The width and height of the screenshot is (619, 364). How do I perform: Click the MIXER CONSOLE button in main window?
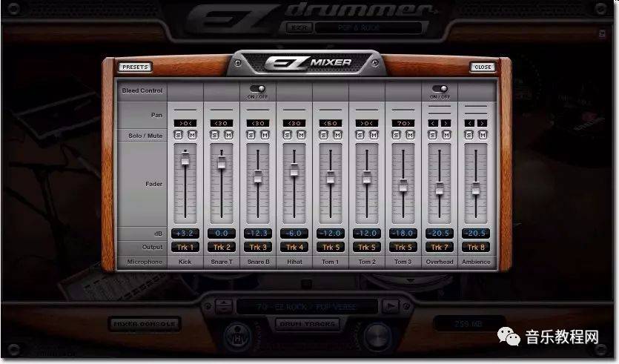click(145, 324)
